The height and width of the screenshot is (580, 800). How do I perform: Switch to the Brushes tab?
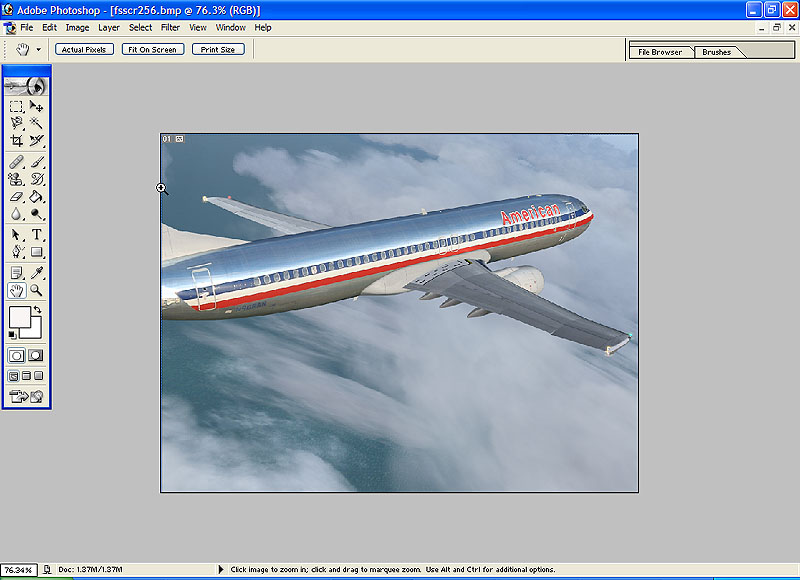[716, 52]
